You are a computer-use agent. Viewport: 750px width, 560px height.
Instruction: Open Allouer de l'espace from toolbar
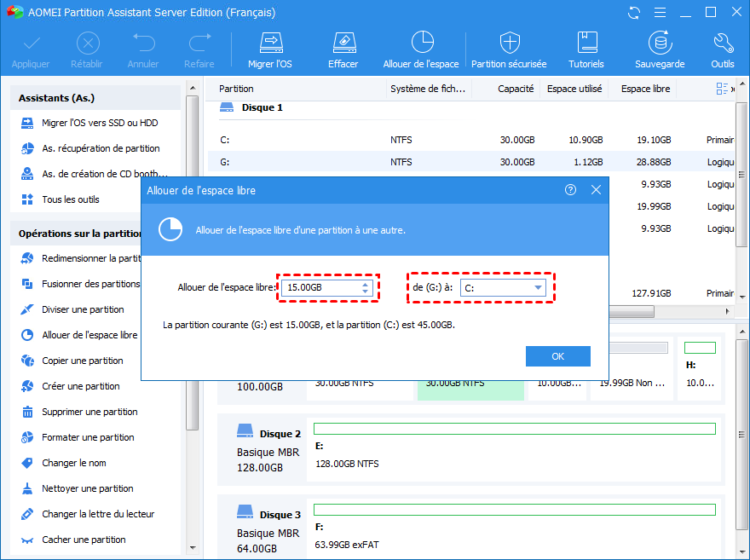click(421, 49)
